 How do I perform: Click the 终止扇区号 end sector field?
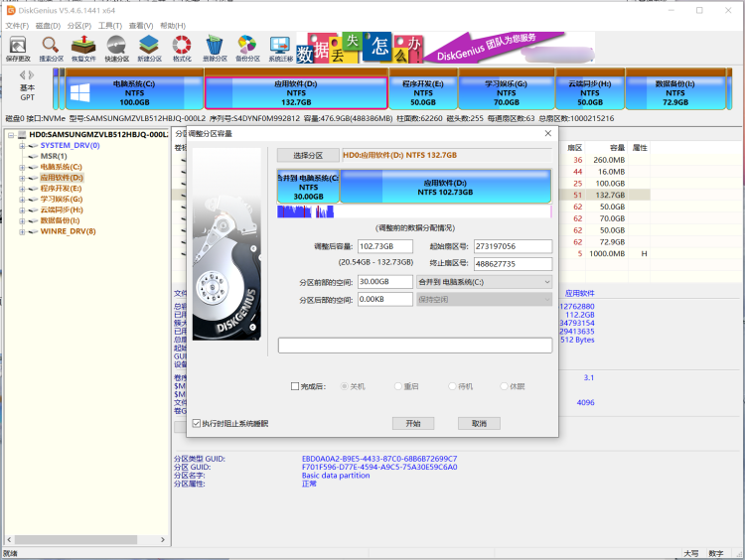(x=514, y=263)
